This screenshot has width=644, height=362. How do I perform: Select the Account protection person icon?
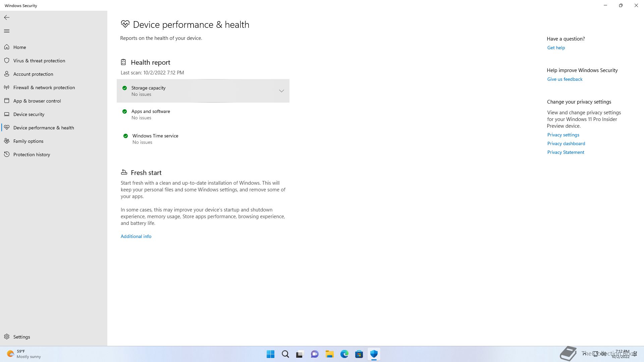(x=7, y=74)
